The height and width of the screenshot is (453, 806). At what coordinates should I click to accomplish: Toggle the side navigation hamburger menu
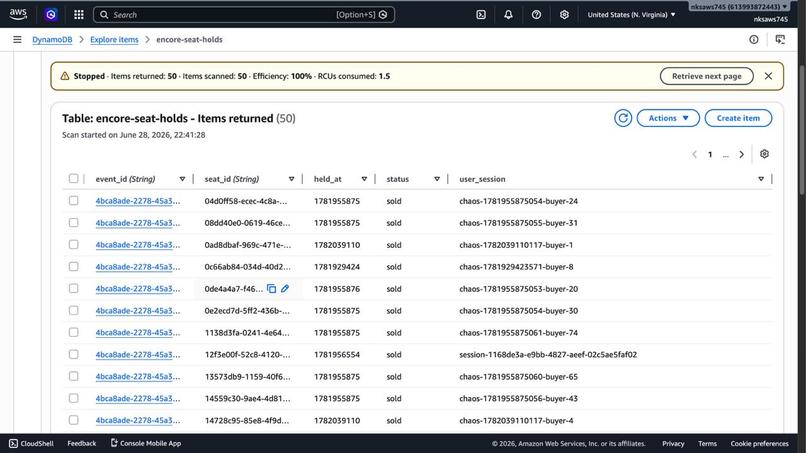coord(17,40)
